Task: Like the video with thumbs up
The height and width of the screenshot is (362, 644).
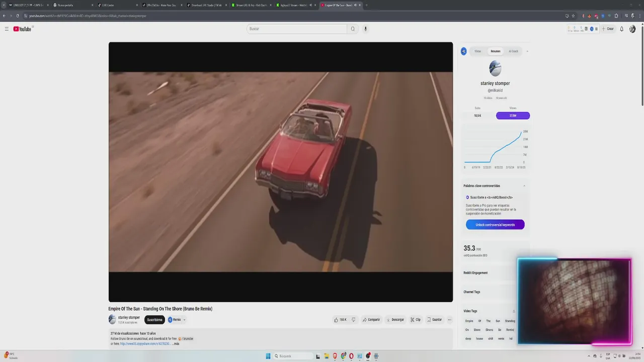Action: (x=341, y=320)
